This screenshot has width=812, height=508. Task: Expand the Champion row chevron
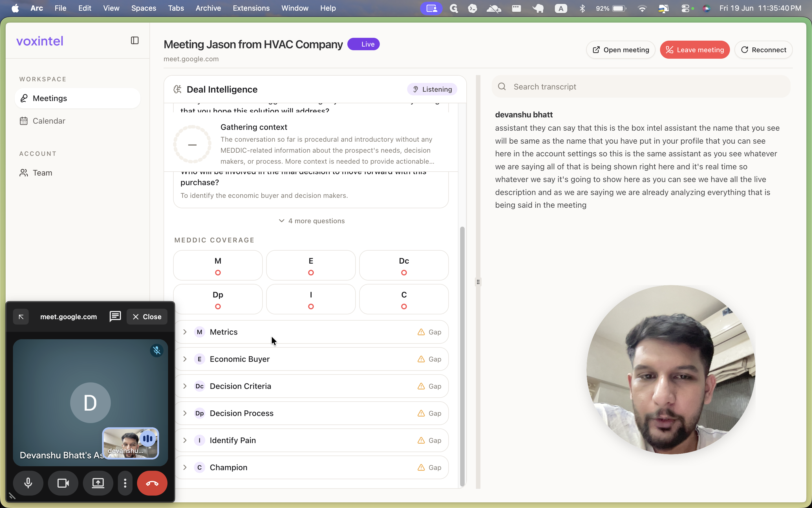tap(185, 468)
